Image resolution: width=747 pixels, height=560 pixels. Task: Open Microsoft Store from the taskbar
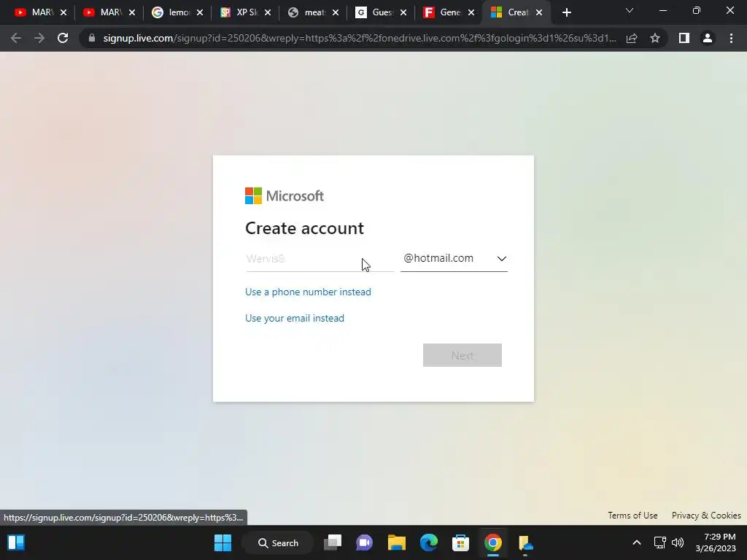tap(461, 542)
